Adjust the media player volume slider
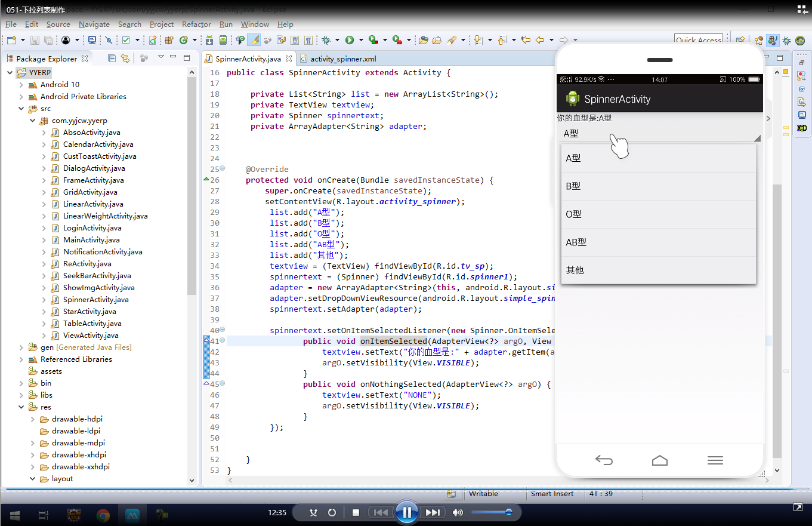 (x=492, y=512)
